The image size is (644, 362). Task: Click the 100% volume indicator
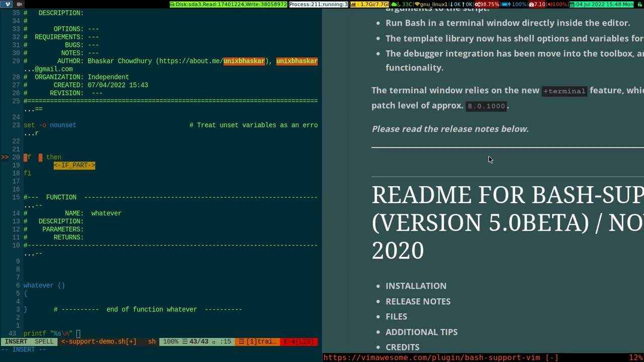pyautogui.click(x=557, y=4)
